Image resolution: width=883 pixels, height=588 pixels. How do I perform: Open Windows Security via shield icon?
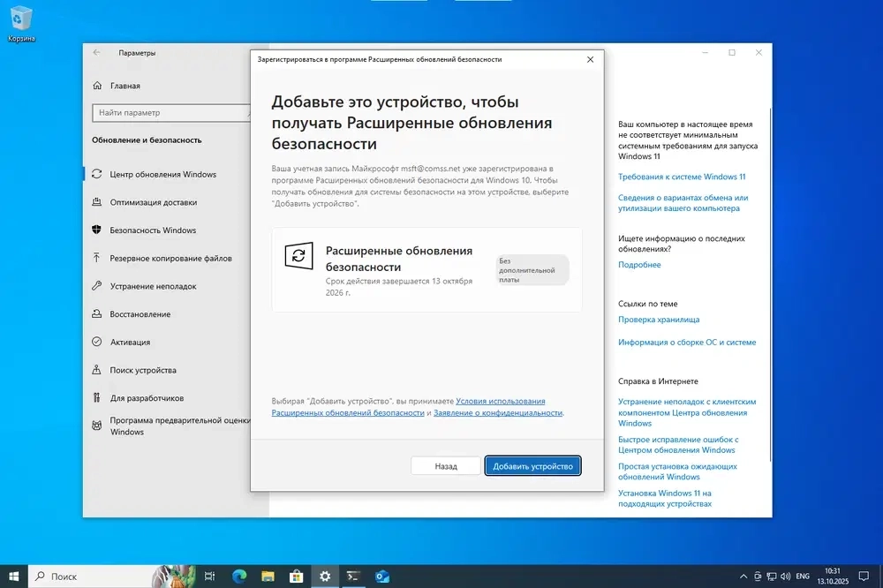click(x=97, y=230)
